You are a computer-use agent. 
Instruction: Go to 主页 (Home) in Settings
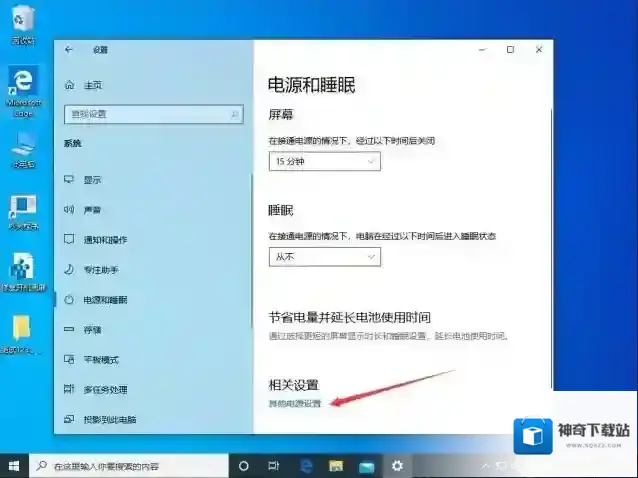click(92, 85)
